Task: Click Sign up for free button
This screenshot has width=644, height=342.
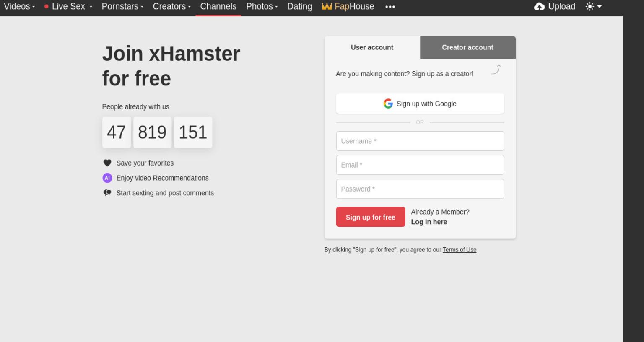Action: [370, 217]
